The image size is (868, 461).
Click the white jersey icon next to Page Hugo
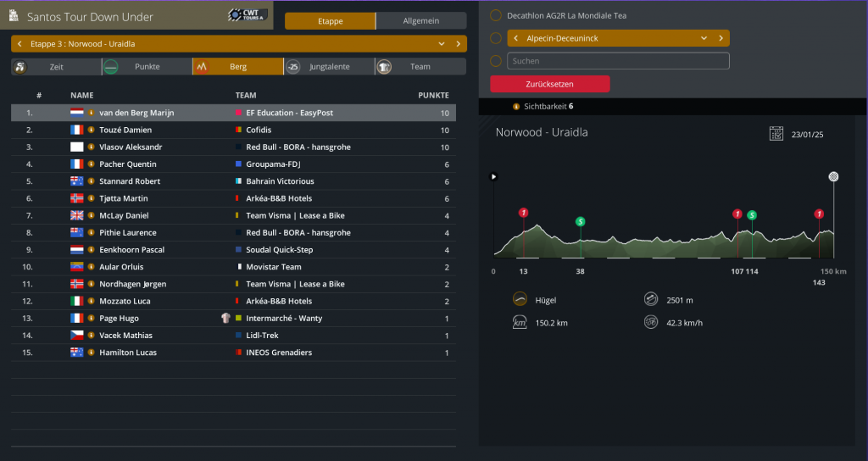click(x=225, y=319)
